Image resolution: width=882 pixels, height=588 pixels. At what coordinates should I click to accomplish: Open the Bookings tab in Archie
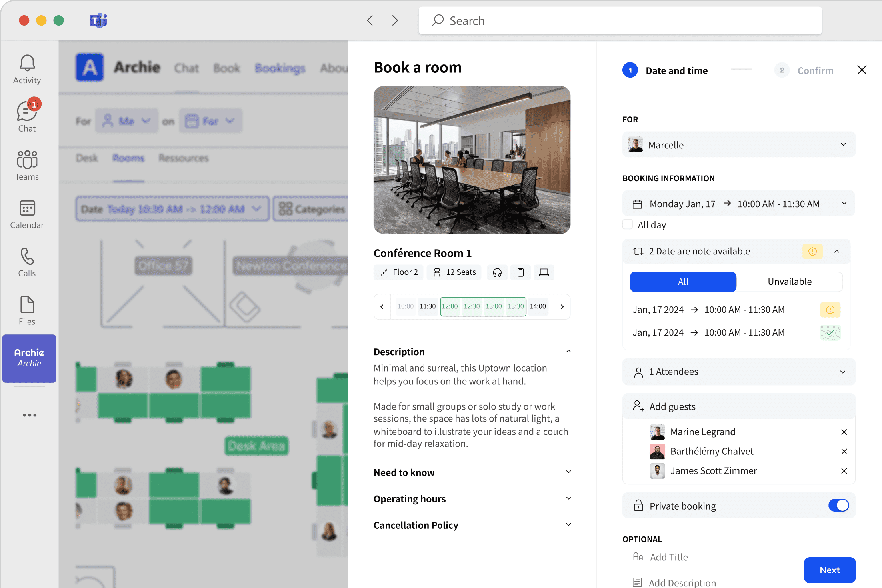click(280, 68)
